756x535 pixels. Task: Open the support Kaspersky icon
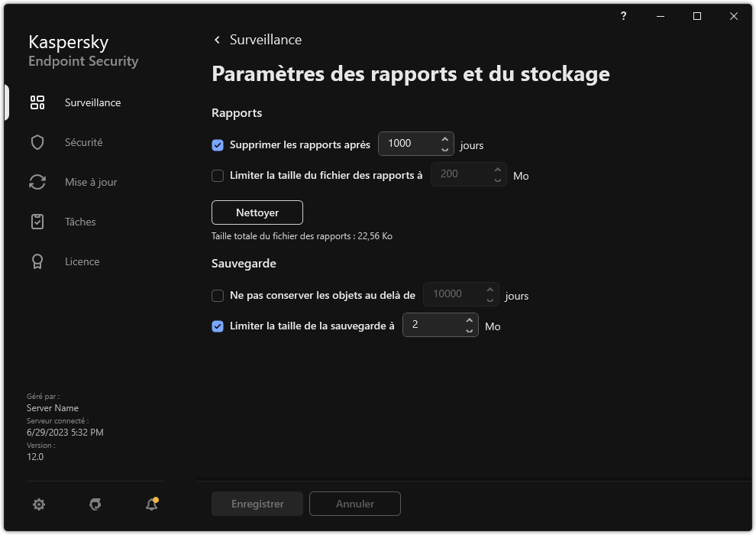pos(95,504)
